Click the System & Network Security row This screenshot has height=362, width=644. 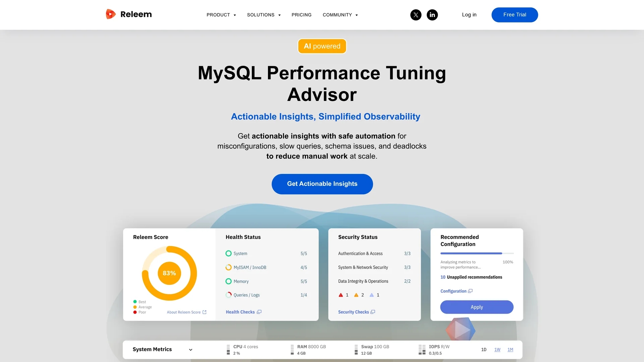click(x=374, y=267)
